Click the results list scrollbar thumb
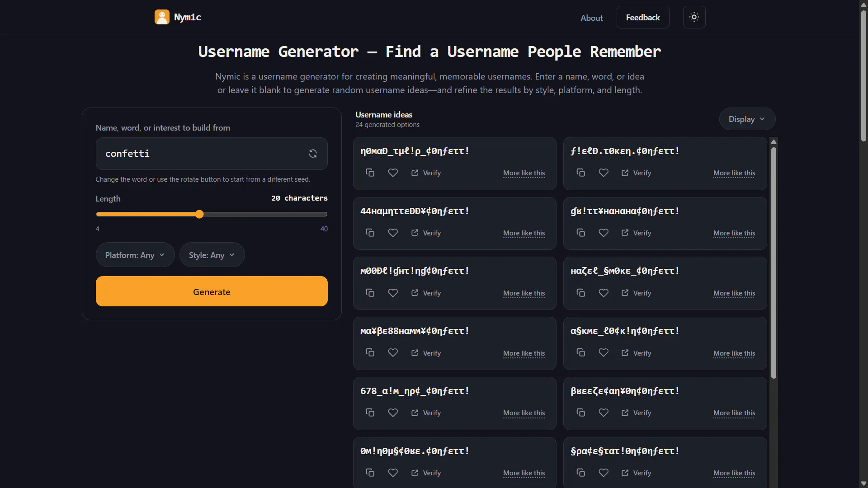This screenshot has height=488, width=868. (774, 263)
